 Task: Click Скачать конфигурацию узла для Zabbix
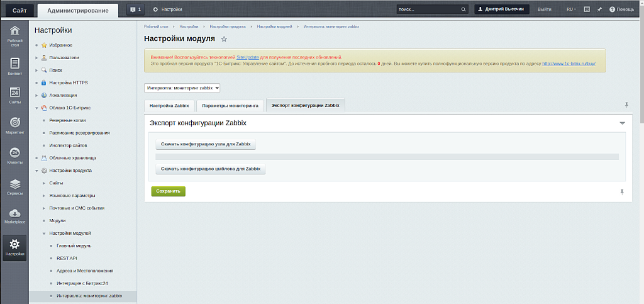206,144
